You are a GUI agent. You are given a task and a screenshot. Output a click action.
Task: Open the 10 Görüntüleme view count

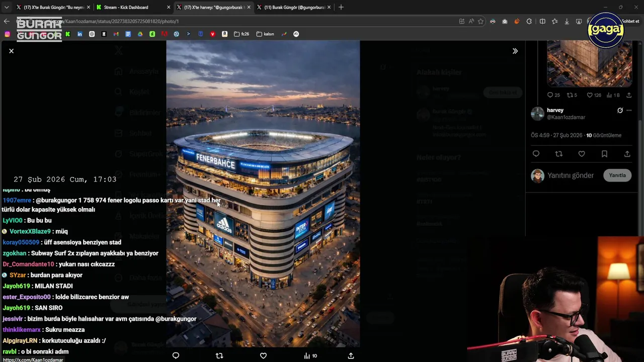pos(604,135)
